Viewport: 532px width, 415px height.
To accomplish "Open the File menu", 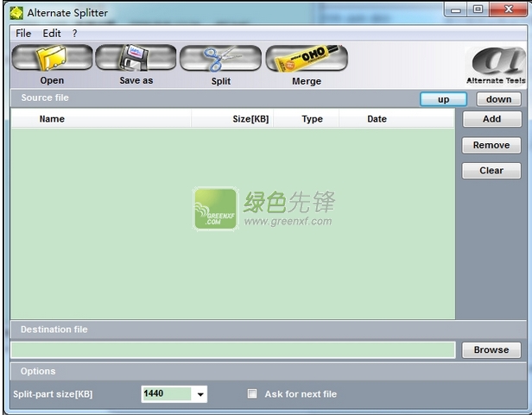I will point(23,34).
